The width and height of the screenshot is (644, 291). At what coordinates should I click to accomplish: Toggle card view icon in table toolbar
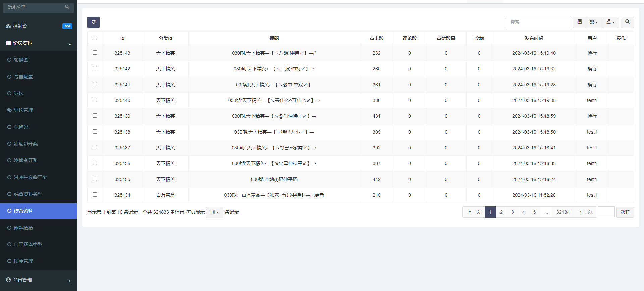tap(579, 22)
